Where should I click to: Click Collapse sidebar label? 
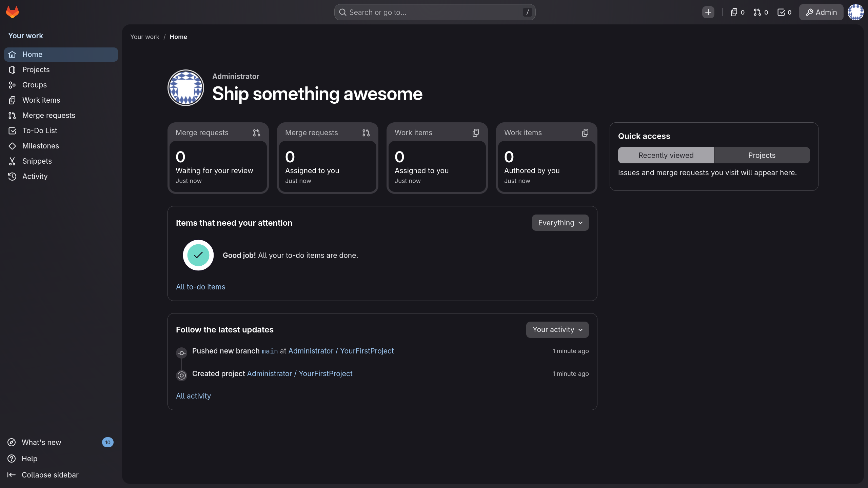click(x=50, y=475)
